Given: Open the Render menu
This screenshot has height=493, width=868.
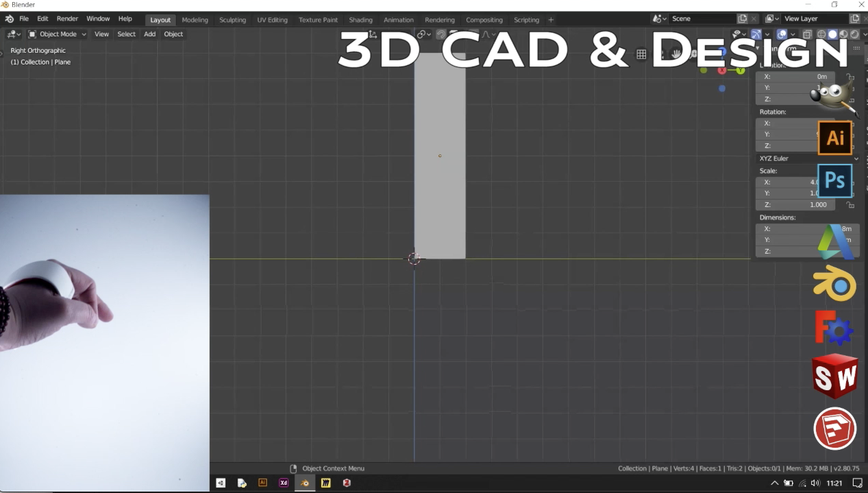Looking at the screenshot, I should click(67, 19).
